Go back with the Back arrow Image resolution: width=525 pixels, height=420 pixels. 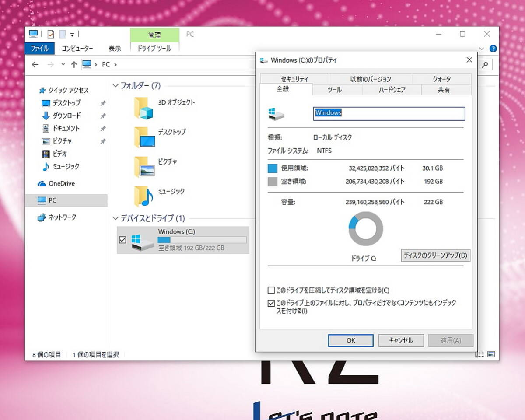(x=35, y=64)
